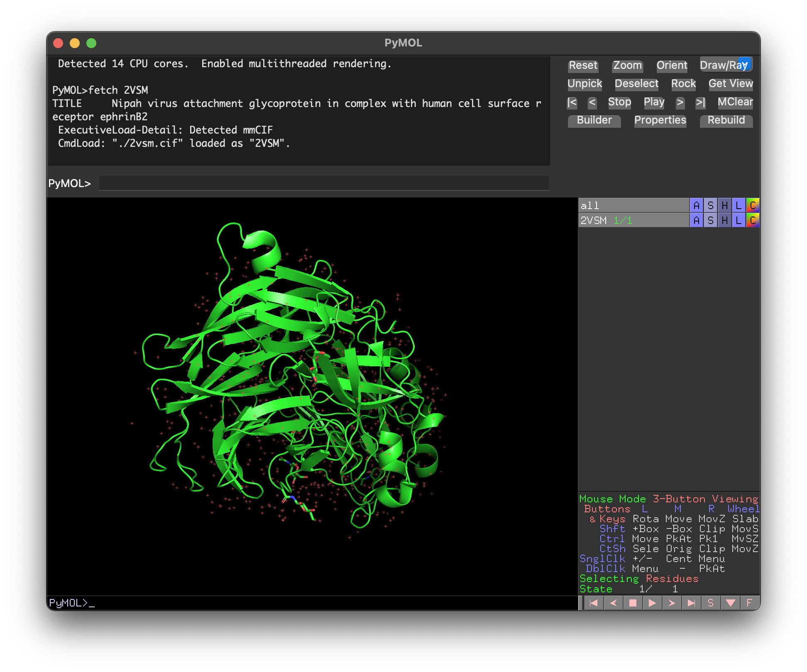Open the Color menu swatch for 2VSM
Image resolution: width=807 pixels, height=672 pixels.
click(x=753, y=220)
